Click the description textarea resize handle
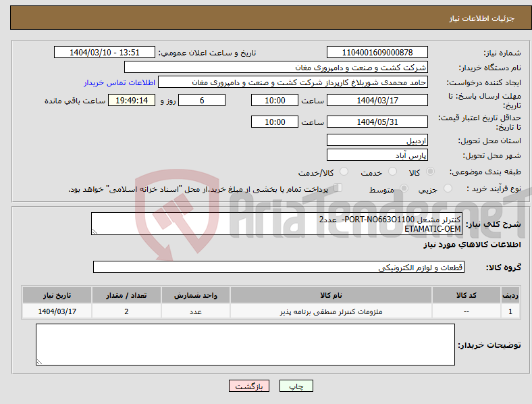This screenshot has width=532, height=404. point(95,232)
